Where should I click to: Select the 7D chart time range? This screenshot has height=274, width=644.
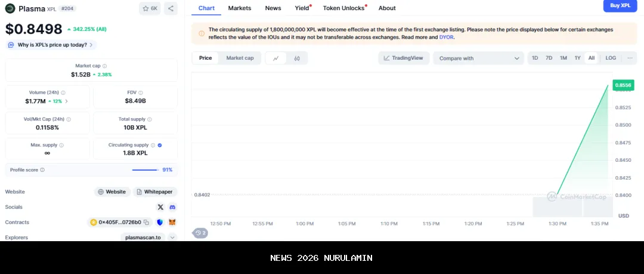tap(549, 58)
